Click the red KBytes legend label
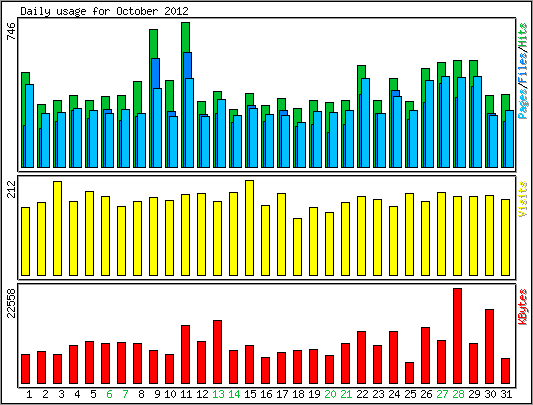 pos(523,307)
